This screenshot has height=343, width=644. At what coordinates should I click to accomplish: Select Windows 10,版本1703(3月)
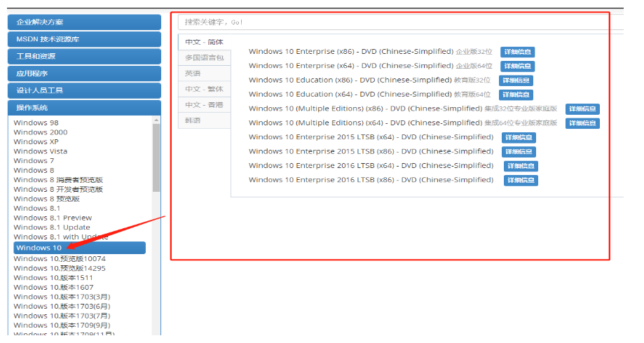(x=62, y=297)
